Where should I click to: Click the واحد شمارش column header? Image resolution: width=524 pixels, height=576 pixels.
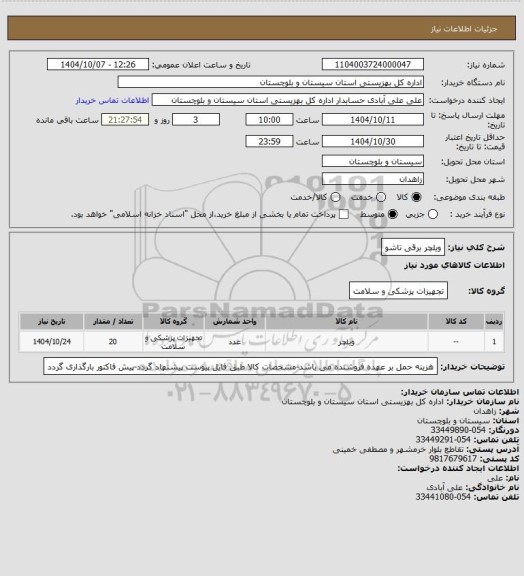tap(234, 321)
